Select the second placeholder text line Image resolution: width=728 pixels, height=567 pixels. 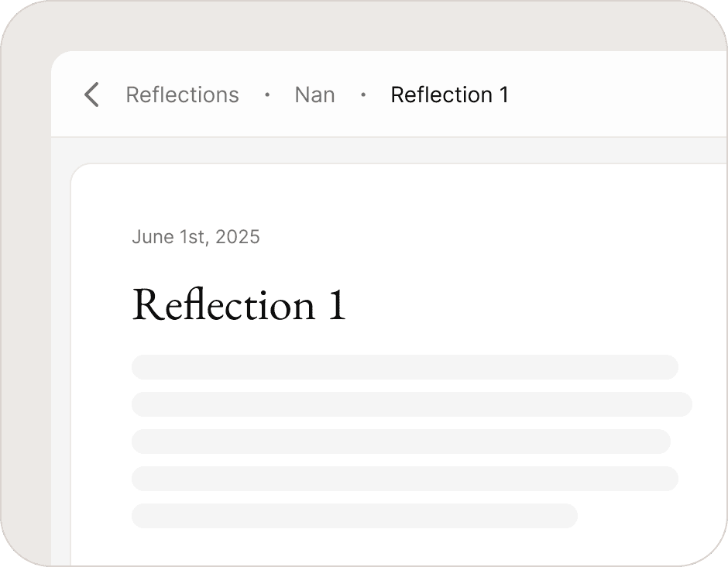point(411,404)
